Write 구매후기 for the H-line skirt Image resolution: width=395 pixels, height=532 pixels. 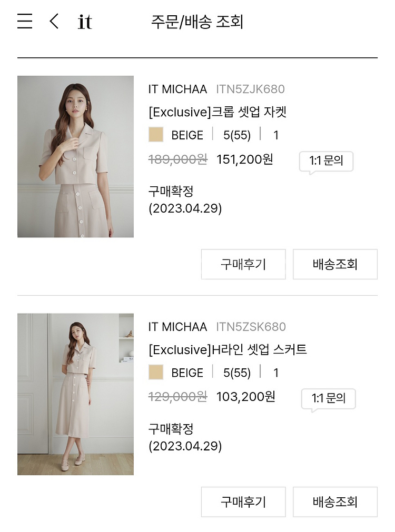tap(243, 502)
